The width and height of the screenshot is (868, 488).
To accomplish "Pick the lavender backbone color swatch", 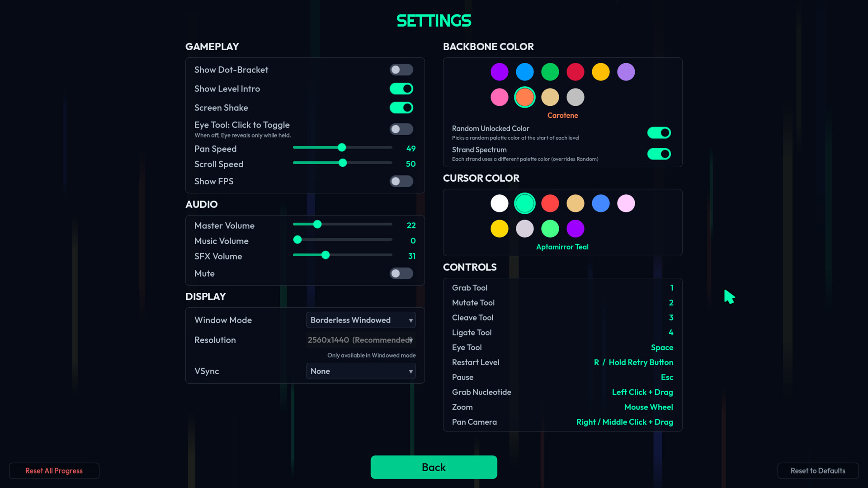I will click(x=626, y=72).
